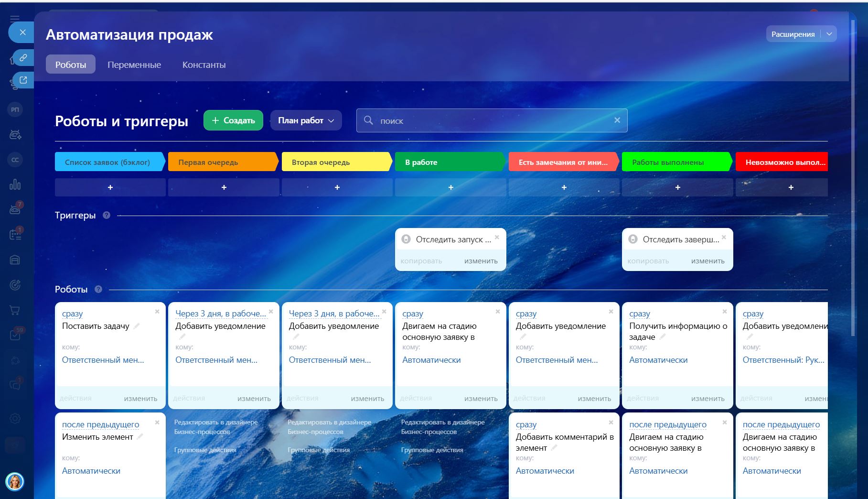
Task: Open the chat icon in the sidebar
Action: click(15, 385)
